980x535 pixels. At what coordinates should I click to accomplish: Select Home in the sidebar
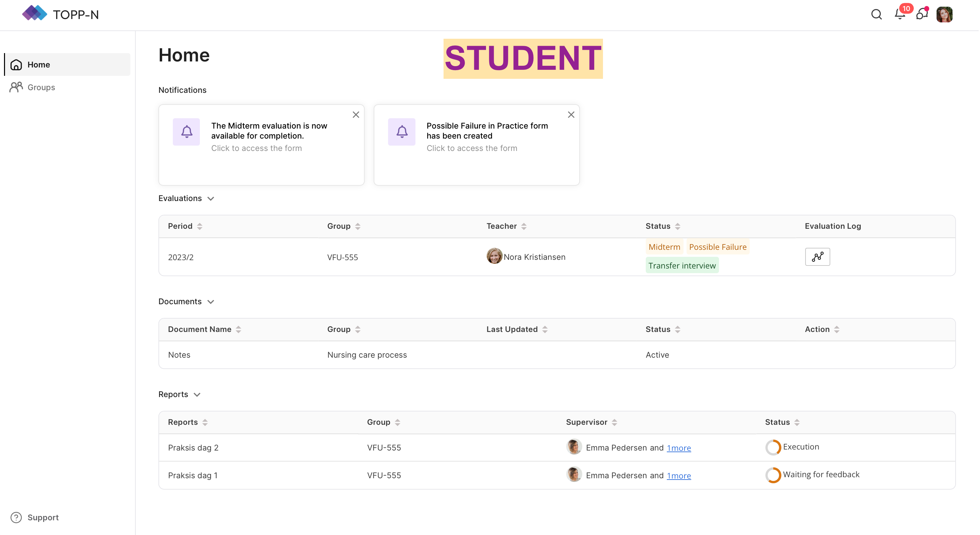pyautogui.click(x=38, y=64)
